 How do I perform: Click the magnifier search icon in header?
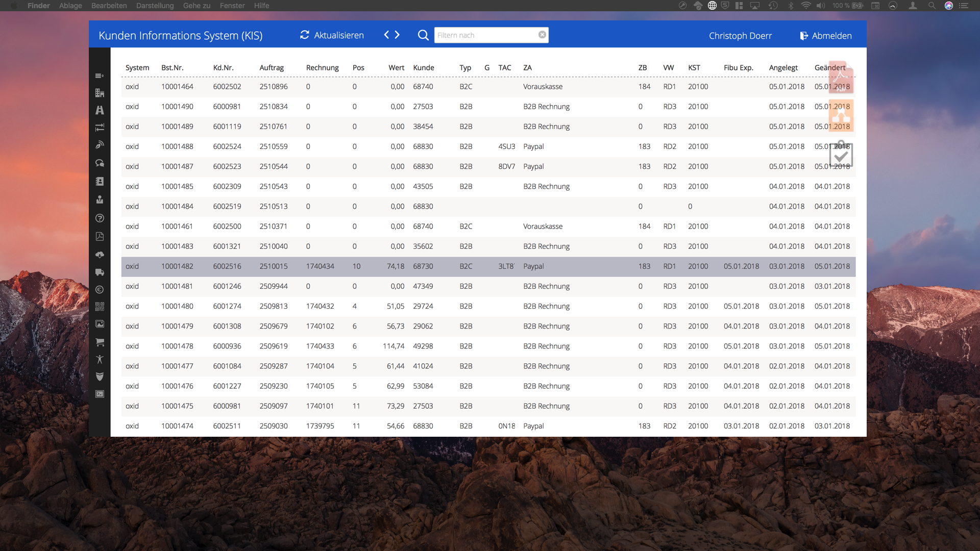coord(423,35)
